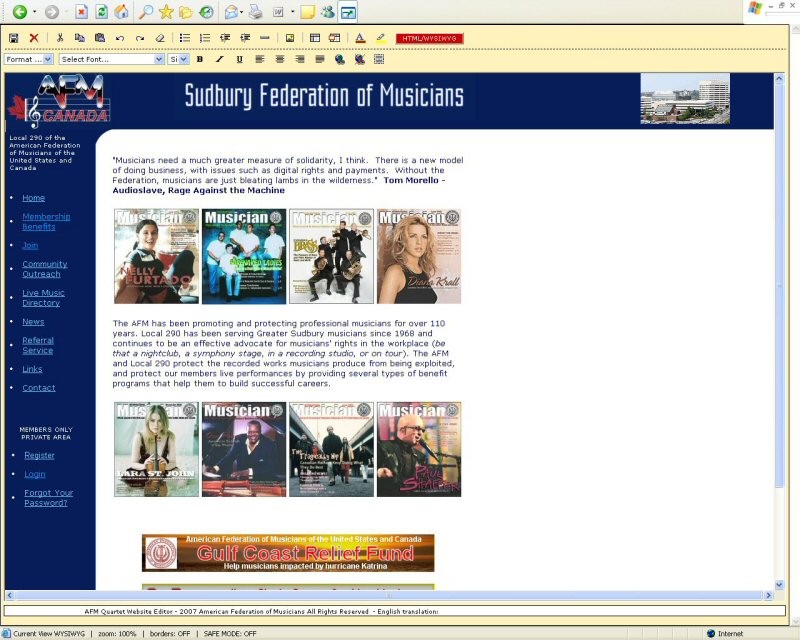Click the browser Home icon
Image resolution: width=800 pixels, height=640 pixels.
pyautogui.click(x=121, y=11)
